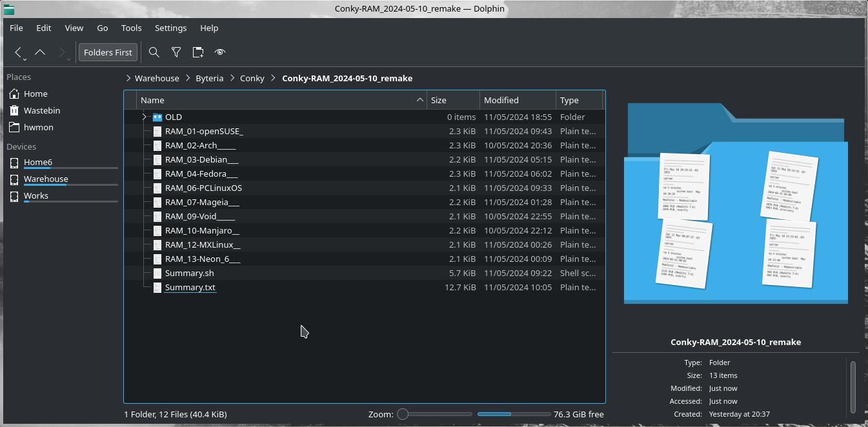Viewport: 868px width, 427px height.
Task: Open dropdown arrow before Byteria breadcrumb
Action: pos(188,78)
